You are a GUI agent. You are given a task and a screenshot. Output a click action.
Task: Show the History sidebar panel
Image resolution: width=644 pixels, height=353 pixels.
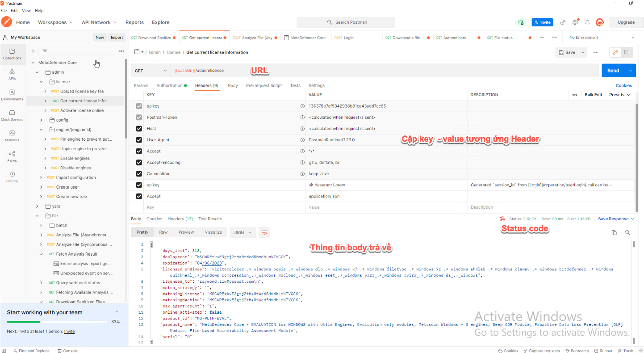(x=12, y=177)
